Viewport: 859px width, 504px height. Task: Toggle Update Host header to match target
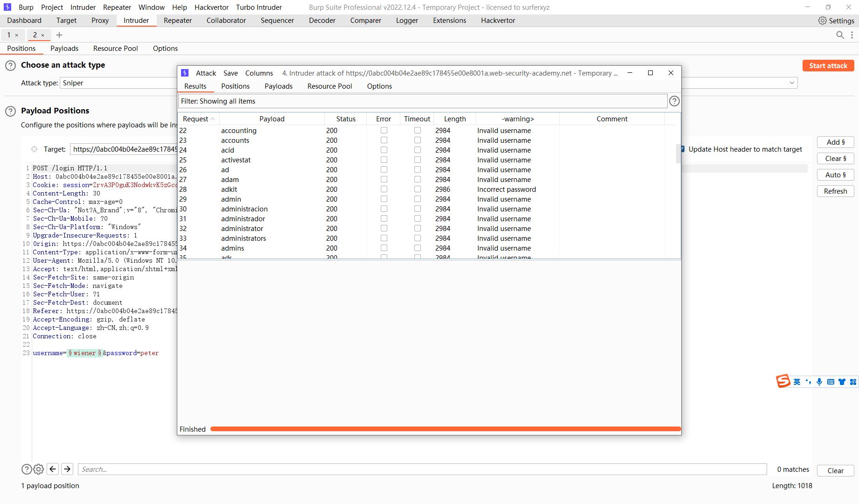tap(682, 149)
